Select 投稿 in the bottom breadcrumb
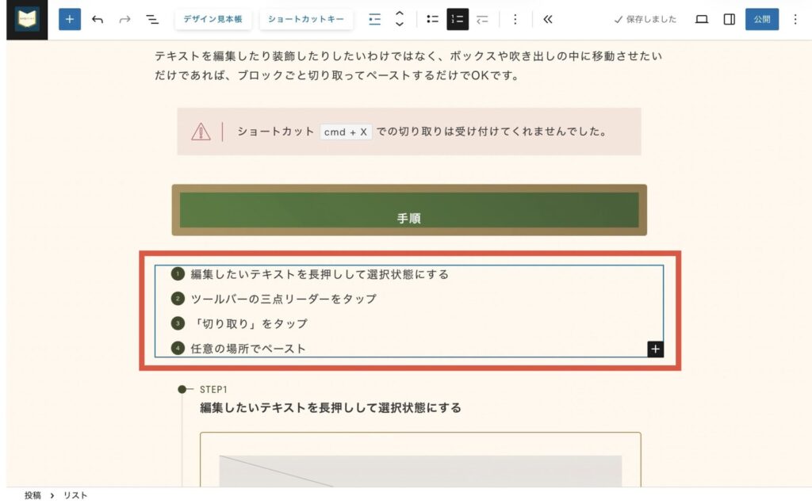The image size is (812, 504). point(33,495)
